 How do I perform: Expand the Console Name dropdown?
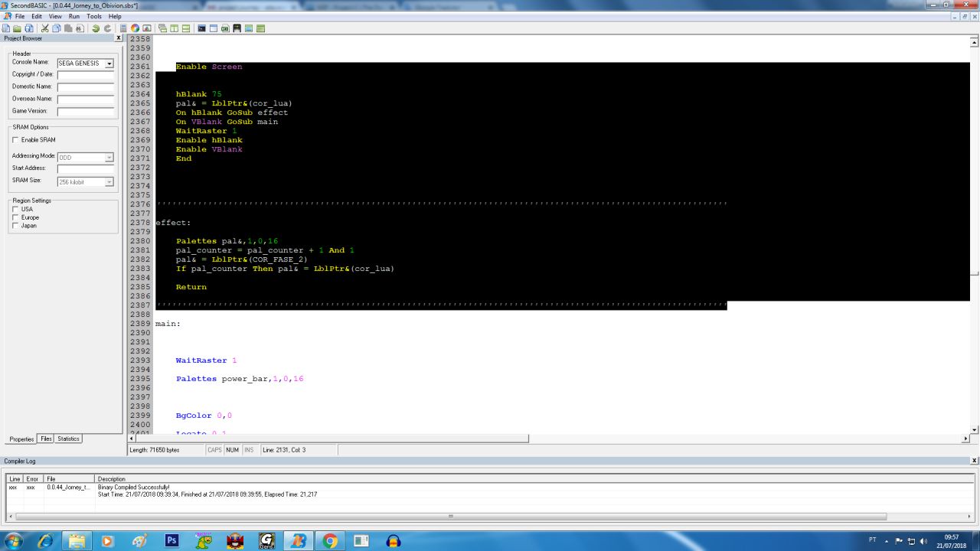pos(109,64)
